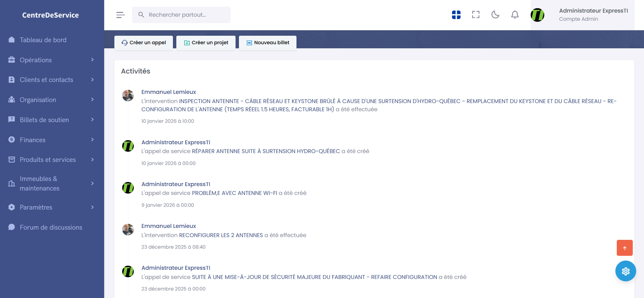
Task: Open the MISE-À-JOUR DE SÉCURITÉ MAJEURE link
Action: (x=315, y=277)
